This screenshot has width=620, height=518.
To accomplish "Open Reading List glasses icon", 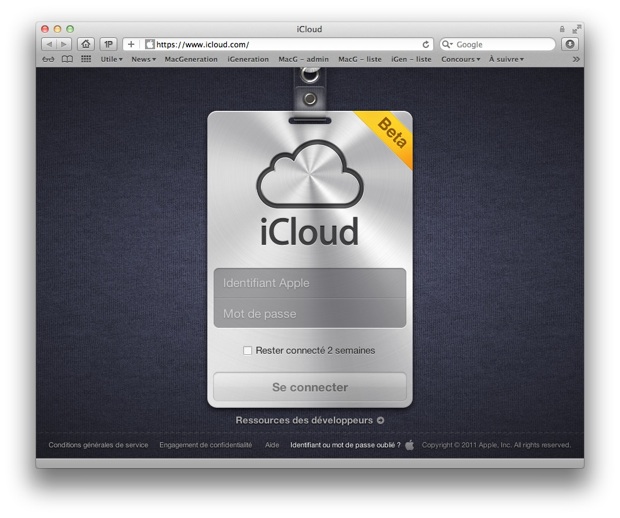I will click(48, 59).
